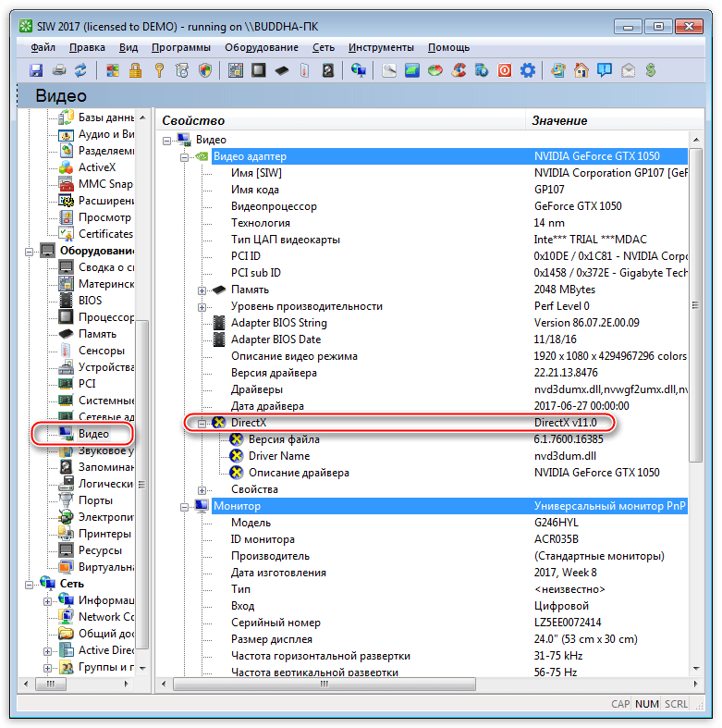
Task: Click sidebar scroll-down arrow below Группы
Action: (143, 669)
